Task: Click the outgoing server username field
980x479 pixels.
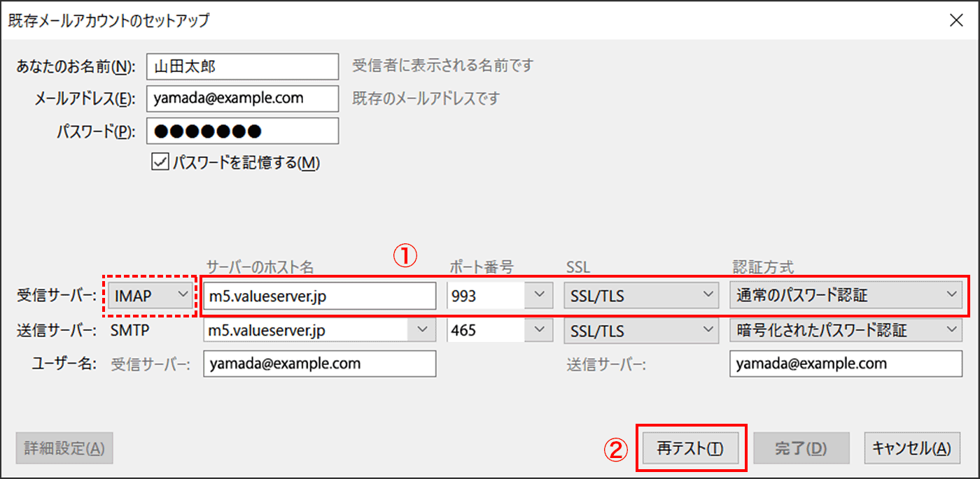Action: pos(846,364)
